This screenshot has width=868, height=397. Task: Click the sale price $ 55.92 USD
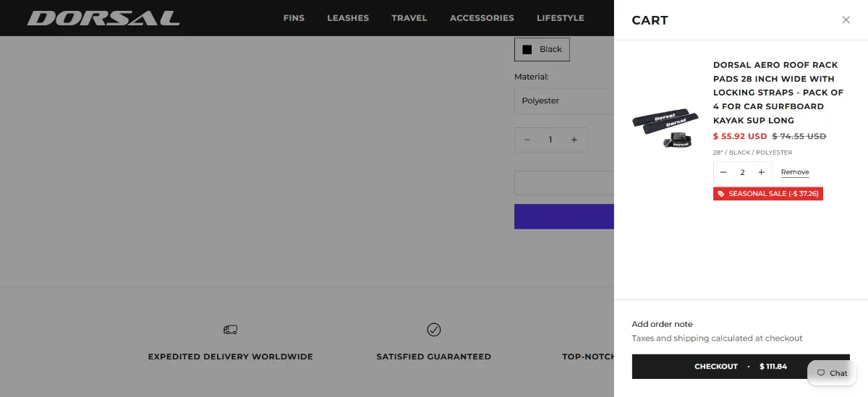pyautogui.click(x=740, y=136)
